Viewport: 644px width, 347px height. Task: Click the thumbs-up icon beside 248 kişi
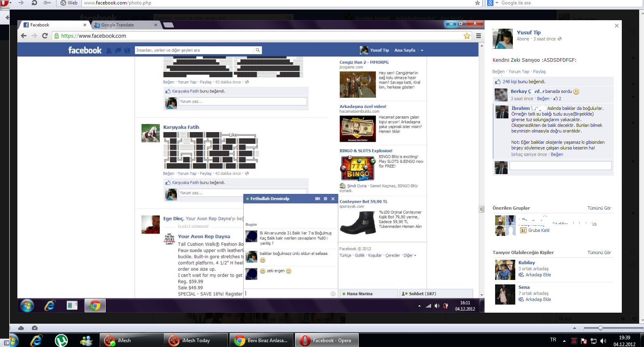pyautogui.click(x=498, y=82)
